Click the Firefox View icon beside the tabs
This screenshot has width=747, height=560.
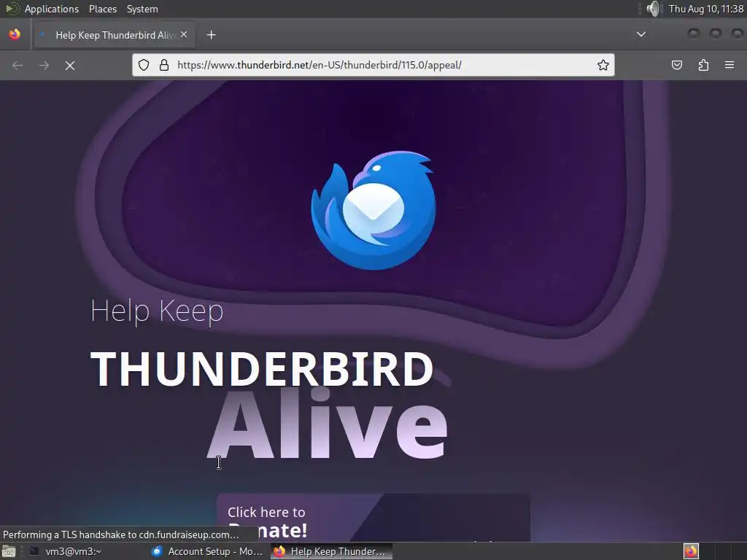pyautogui.click(x=15, y=34)
